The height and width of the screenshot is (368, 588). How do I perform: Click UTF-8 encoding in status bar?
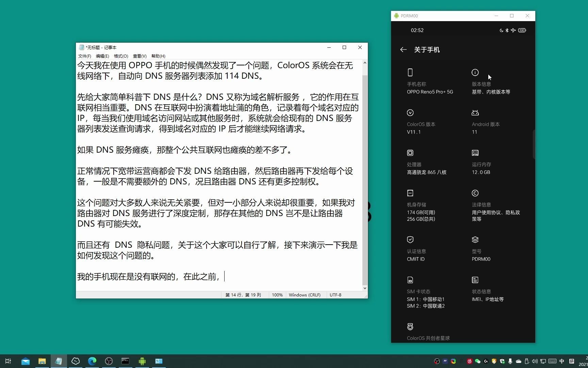[335, 295]
